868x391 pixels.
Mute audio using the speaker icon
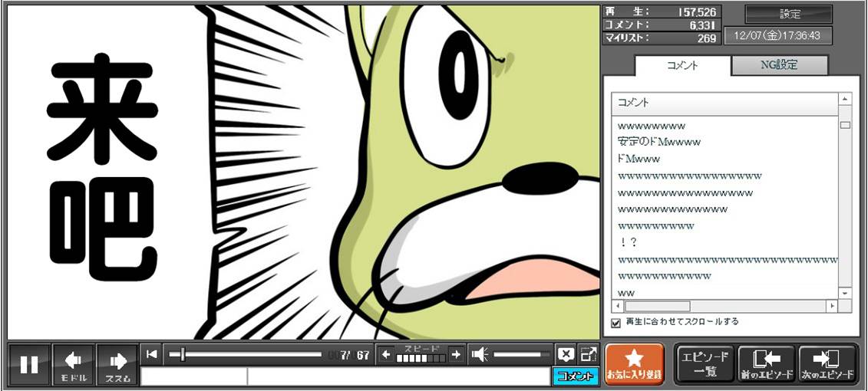[480, 354]
